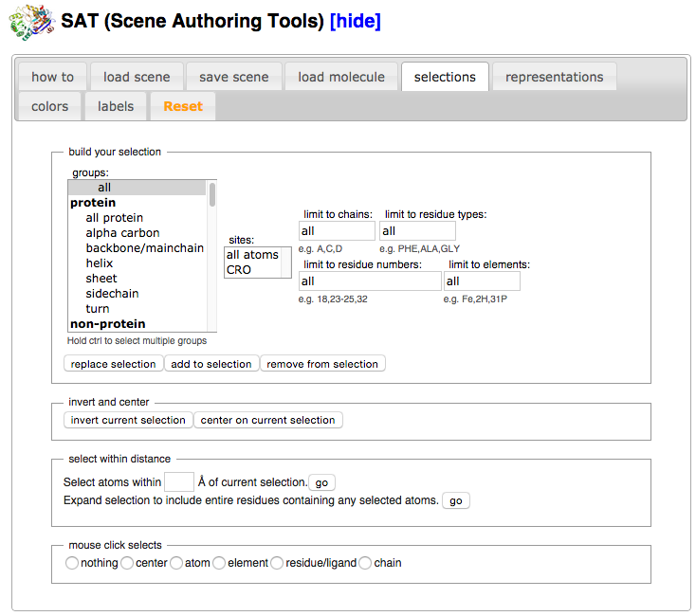Choose 'backbone/mainchain' from groups list
The height and width of the screenshot is (616, 696).
point(144,248)
